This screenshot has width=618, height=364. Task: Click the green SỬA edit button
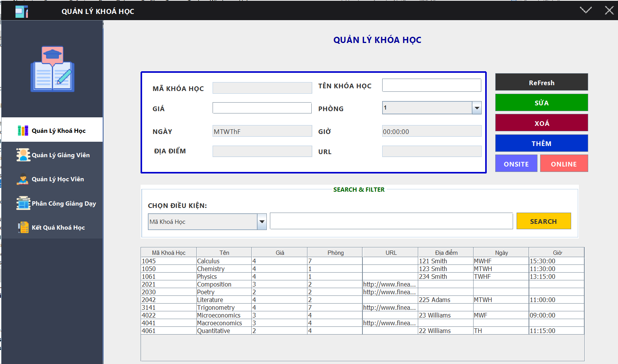tap(541, 103)
